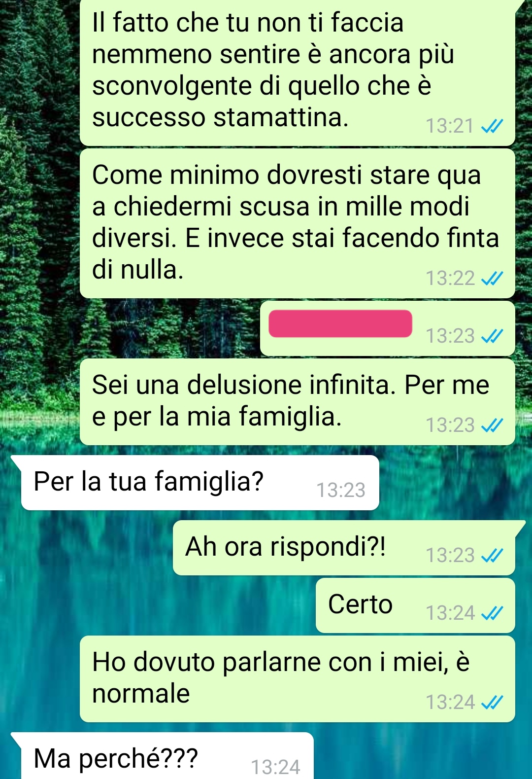This screenshot has height=779, width=532.
Task: Tap the 'Certo' message bubble
Action: (415, 605)
